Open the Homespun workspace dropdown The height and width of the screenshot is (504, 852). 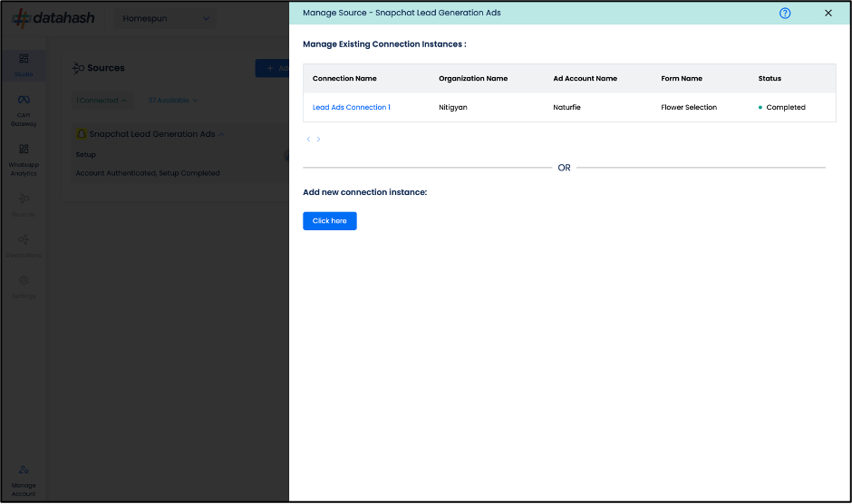tap(165, 18)
